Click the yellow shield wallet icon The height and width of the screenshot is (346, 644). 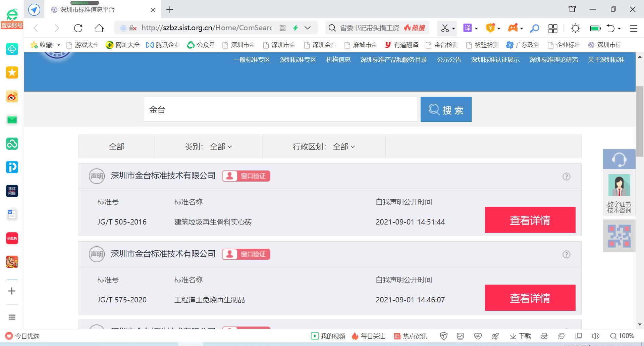[x=490, y=28]
